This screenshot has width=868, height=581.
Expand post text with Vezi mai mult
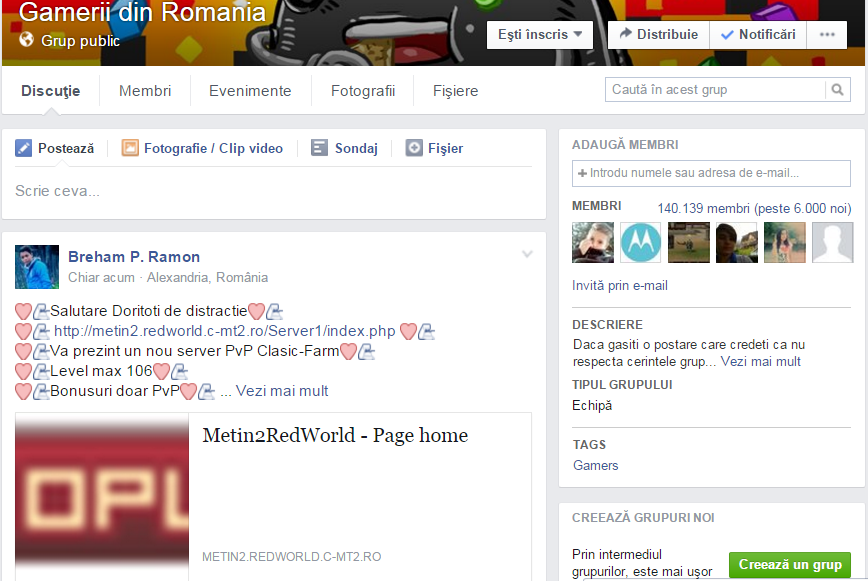[282, 391]
